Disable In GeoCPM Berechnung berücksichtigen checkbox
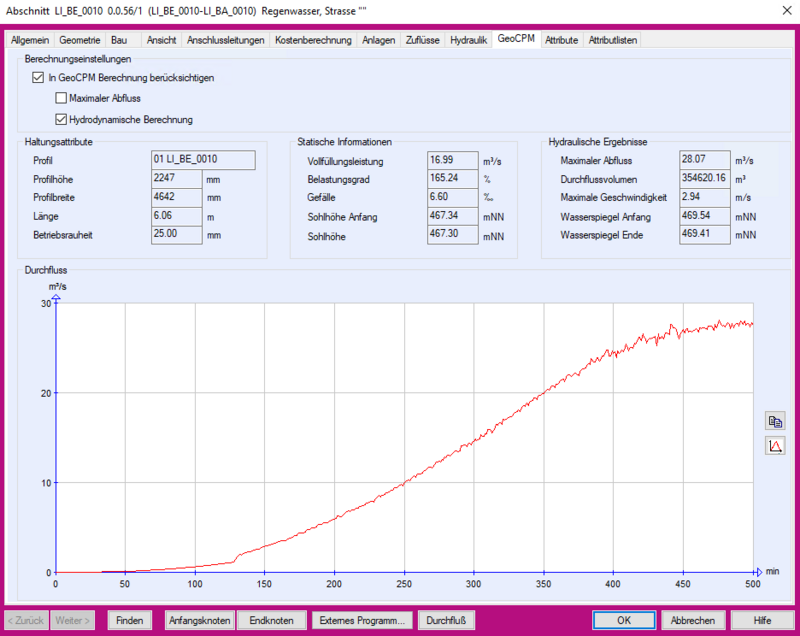This screenshot has height=636, width=800. tap(38, 77)
